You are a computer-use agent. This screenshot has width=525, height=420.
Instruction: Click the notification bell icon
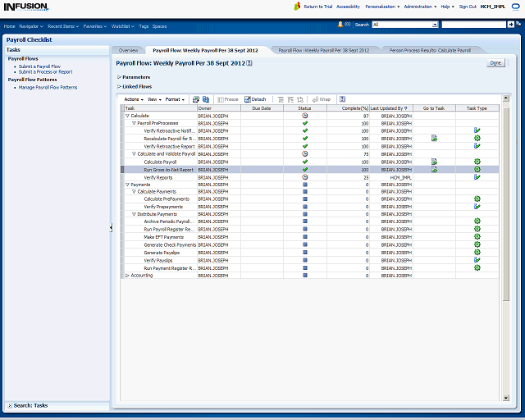coord(340,25)
